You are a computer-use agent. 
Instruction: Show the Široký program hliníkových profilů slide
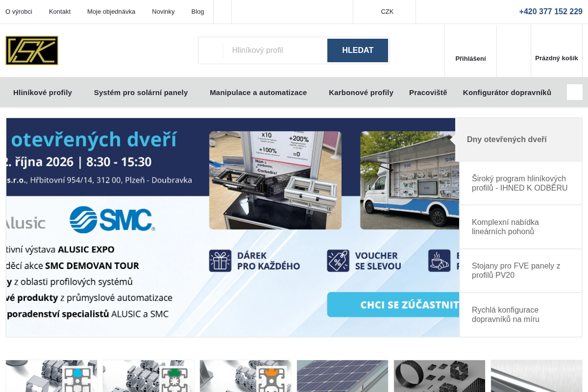coord(521,183)
